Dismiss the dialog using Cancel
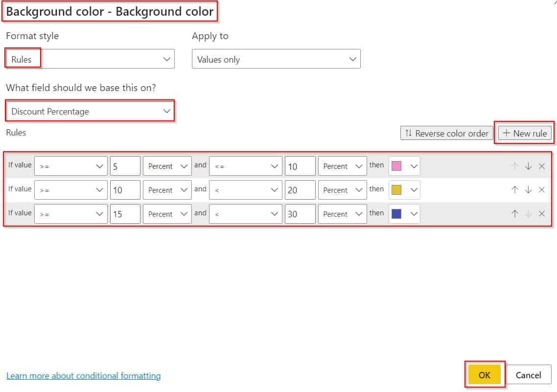The width and height of the screenshot is (557, 392). click(528, 375)
